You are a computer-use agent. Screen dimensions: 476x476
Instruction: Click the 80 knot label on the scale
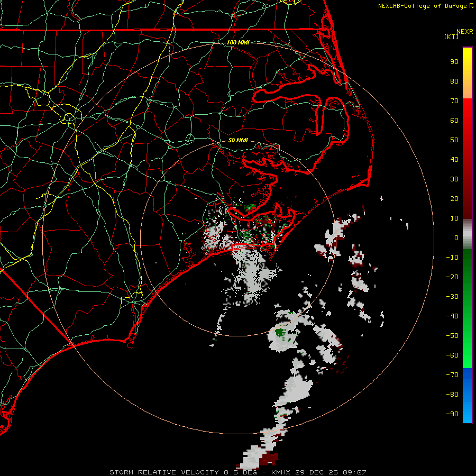click(454, 81)
